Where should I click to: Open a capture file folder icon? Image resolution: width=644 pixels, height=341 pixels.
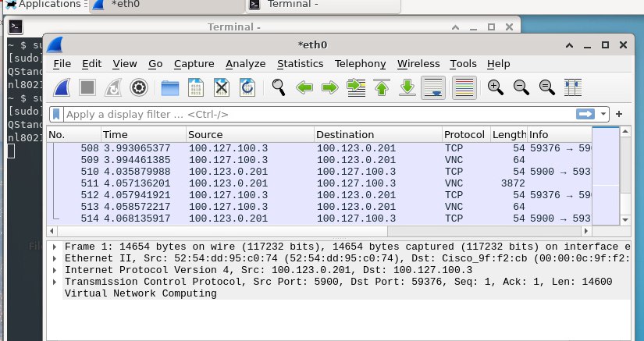click(x=170, y=87)
